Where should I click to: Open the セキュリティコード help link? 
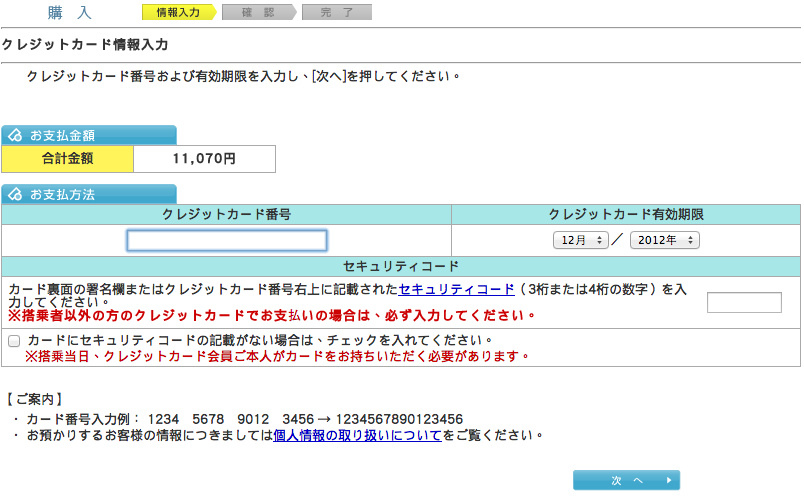pos(456,289)
